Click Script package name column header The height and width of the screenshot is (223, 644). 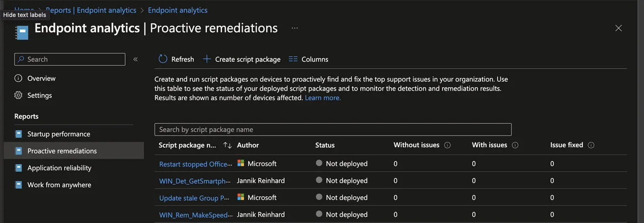tap(188, 145)
